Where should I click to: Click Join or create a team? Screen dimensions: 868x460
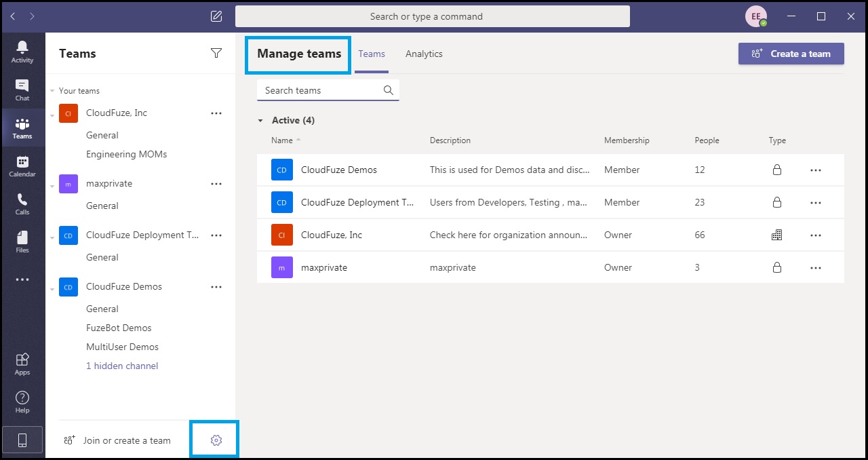[x=117, y=440]
